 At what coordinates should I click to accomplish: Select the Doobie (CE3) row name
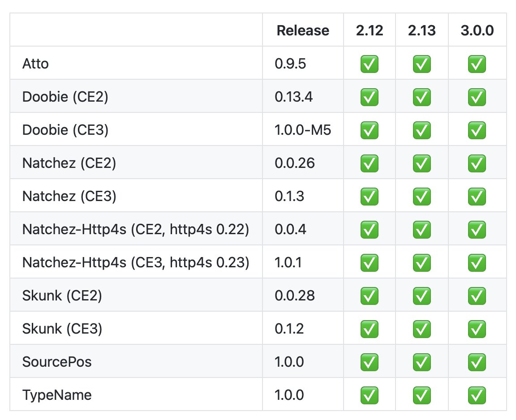[65, 130]
